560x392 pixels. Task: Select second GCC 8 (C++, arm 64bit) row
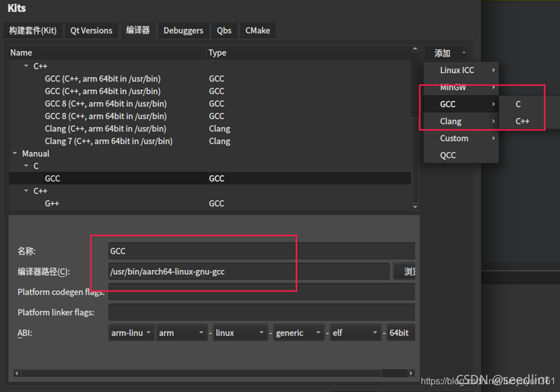click(210, 116)
